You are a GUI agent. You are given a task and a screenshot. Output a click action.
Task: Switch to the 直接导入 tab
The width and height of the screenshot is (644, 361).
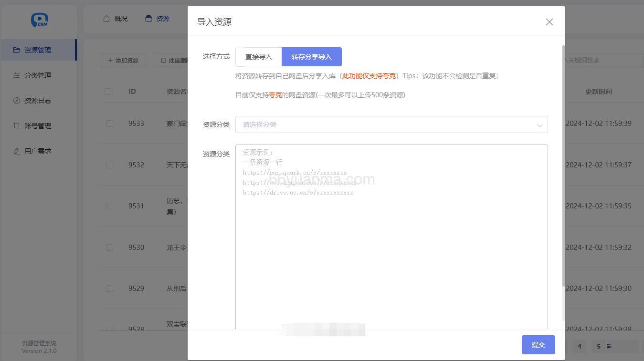pyautogui.click(x=258, y=56)
